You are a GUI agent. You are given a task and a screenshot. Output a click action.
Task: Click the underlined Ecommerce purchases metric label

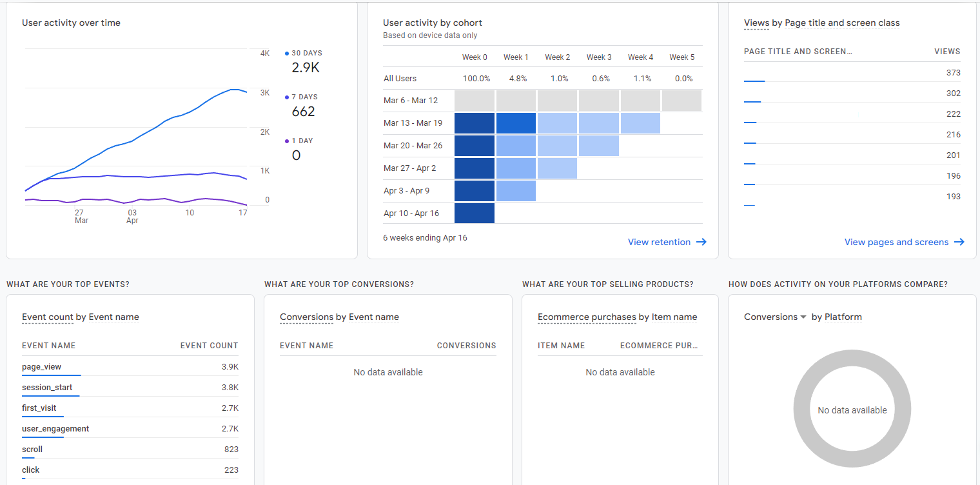pyautogui.click(x=587, y=317)
